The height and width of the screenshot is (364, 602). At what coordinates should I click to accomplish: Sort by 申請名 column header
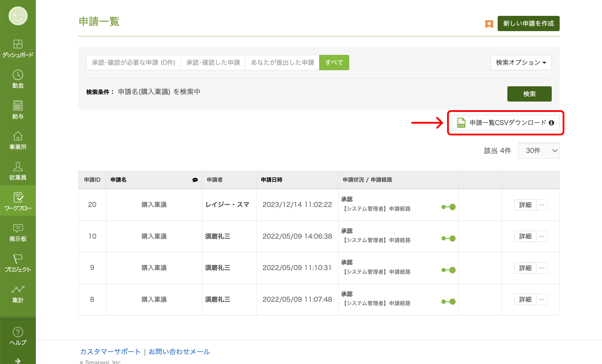click(x=118, y=180)
